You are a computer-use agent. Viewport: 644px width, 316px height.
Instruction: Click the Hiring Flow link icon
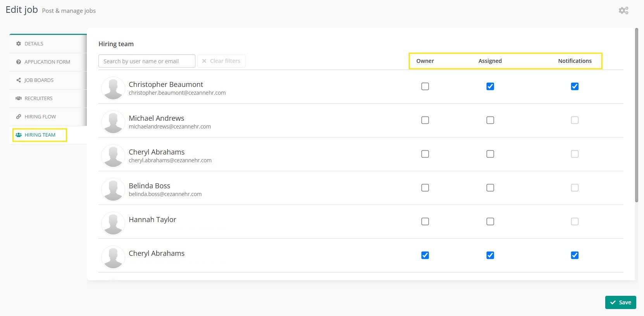click(x=19, y=117)
